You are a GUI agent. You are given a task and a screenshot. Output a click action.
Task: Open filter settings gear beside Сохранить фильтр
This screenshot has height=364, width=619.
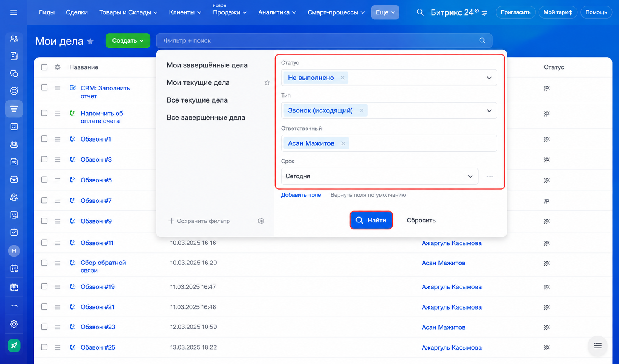(x=261, y=221)
